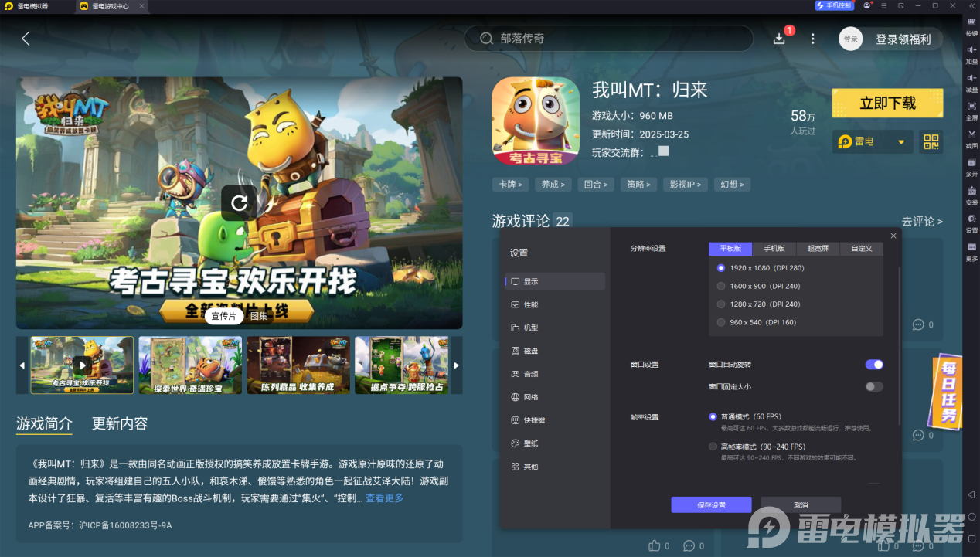
Task: Open the multi-instance (多开) manager icon
Action: (x=971, y=162)
